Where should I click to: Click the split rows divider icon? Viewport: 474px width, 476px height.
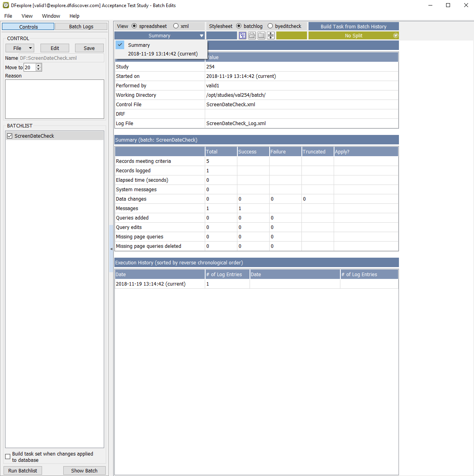click(271, 36)
